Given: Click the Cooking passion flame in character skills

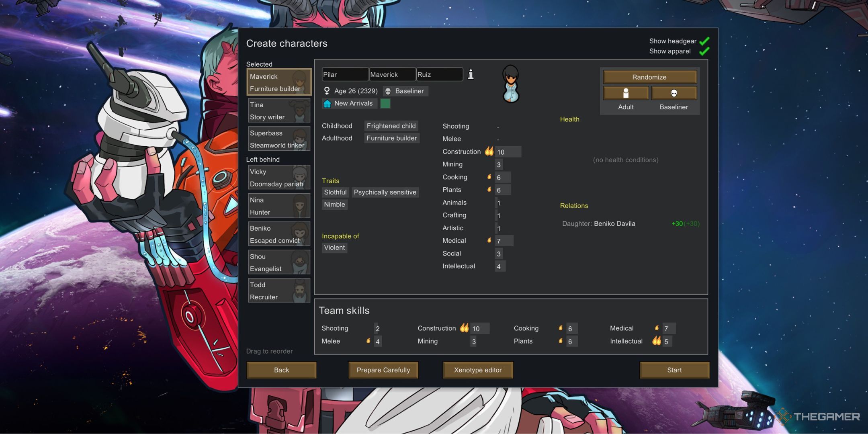Looking at the screenshot, I should 489,177.
